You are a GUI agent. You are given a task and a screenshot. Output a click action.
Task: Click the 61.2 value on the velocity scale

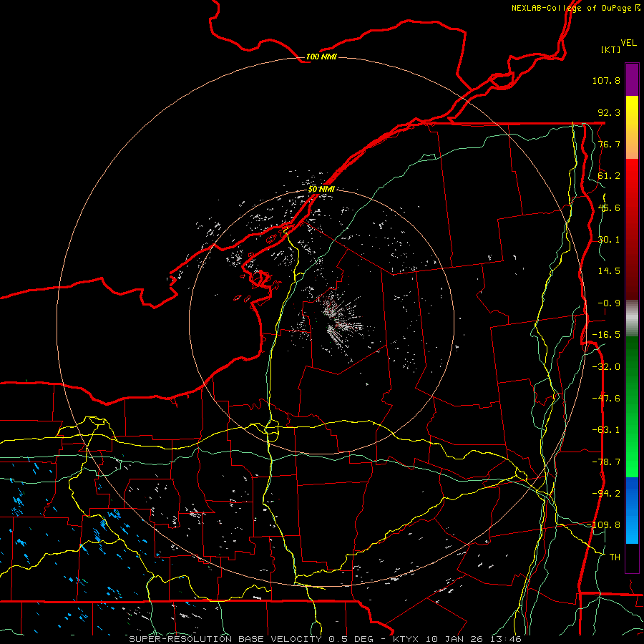(x=609, y=176)
